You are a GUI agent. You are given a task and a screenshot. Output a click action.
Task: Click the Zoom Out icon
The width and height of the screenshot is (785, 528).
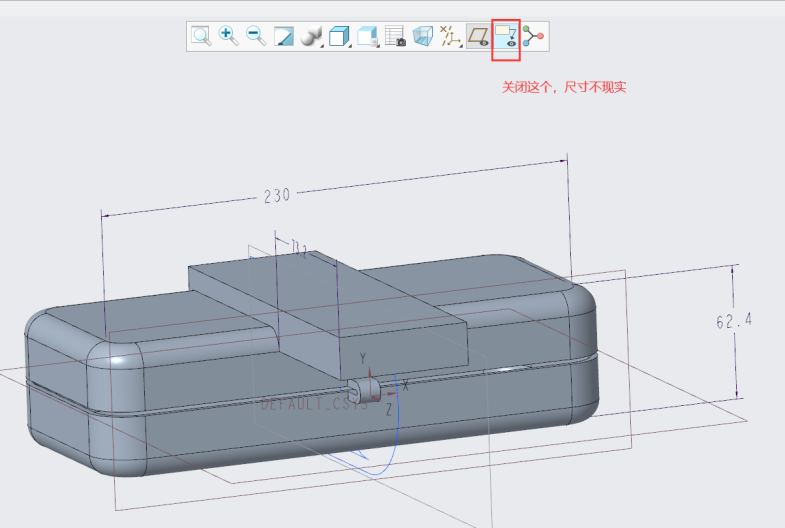pos(256,37)
